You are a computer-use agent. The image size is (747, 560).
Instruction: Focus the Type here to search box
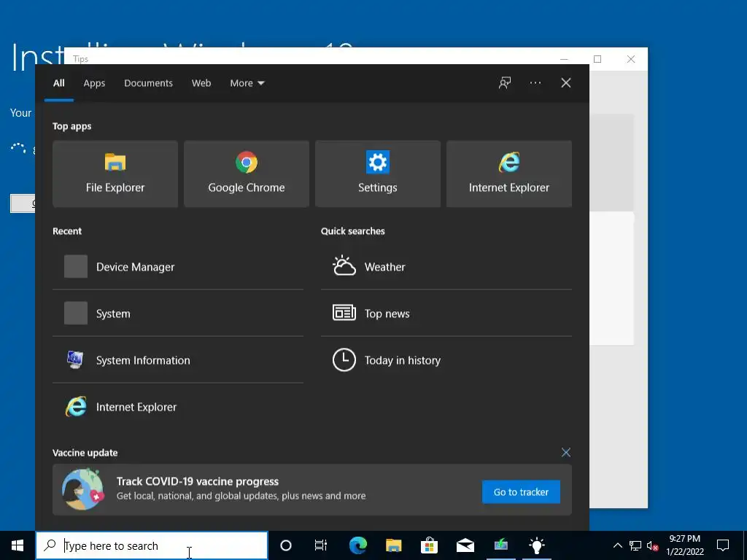(152, 545)
